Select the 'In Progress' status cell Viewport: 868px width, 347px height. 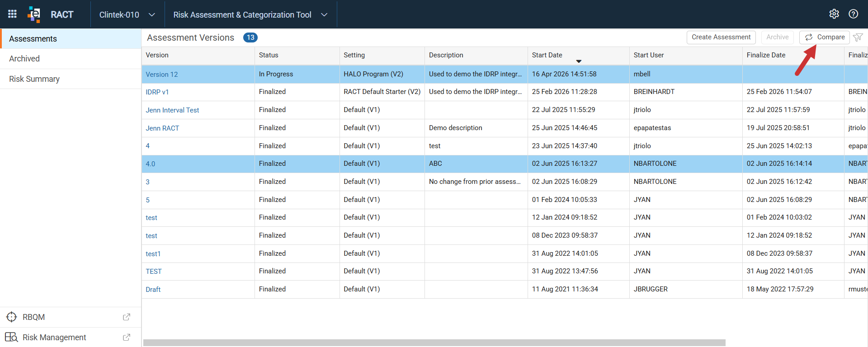pyautogui.click(x=297, y=74)
